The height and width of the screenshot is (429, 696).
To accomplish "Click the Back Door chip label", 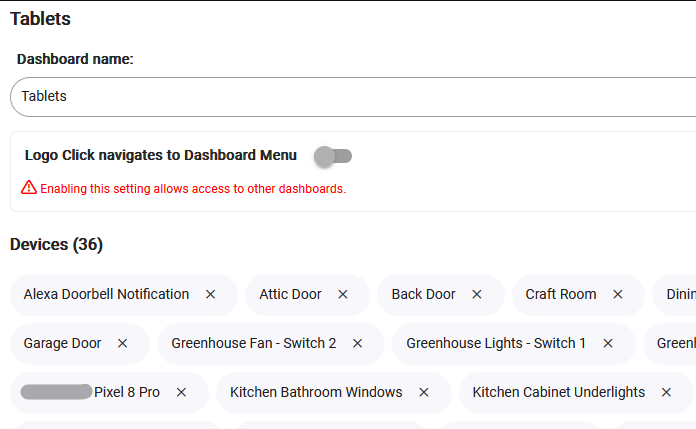I will tap(423, 295).
